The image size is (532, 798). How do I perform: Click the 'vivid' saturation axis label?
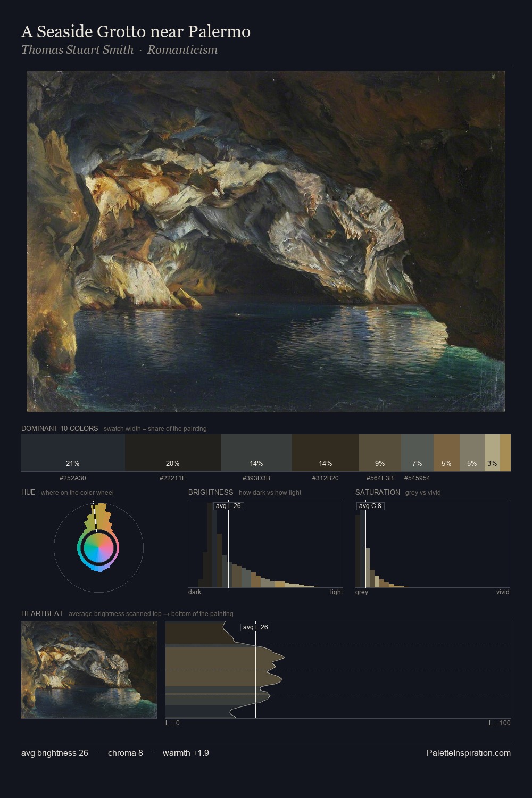[503, 592]
